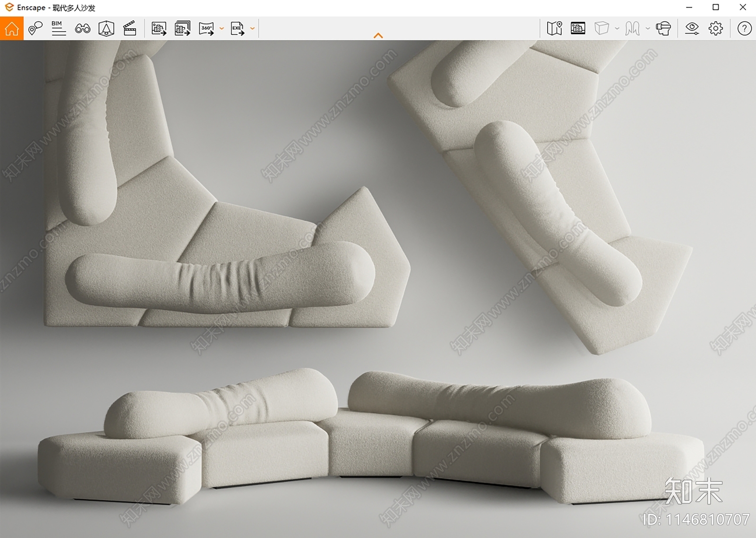Expand the EXE export dropdown arrow

click(x=252, y=28)
